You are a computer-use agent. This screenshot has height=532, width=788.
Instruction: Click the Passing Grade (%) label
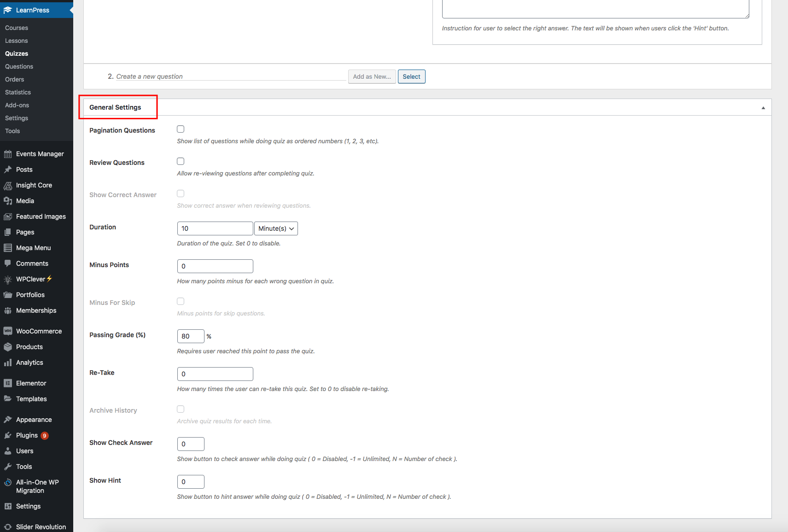click(x=117, y=335)
